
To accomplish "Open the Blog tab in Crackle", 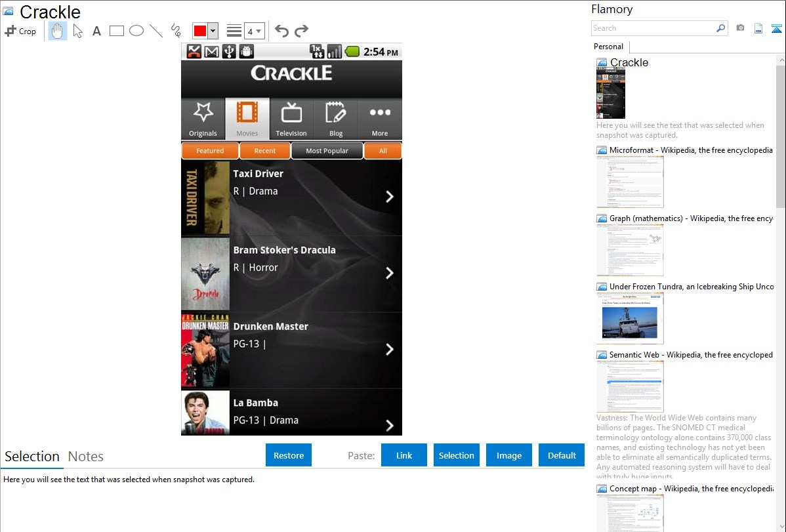I will tap(336, 119).
